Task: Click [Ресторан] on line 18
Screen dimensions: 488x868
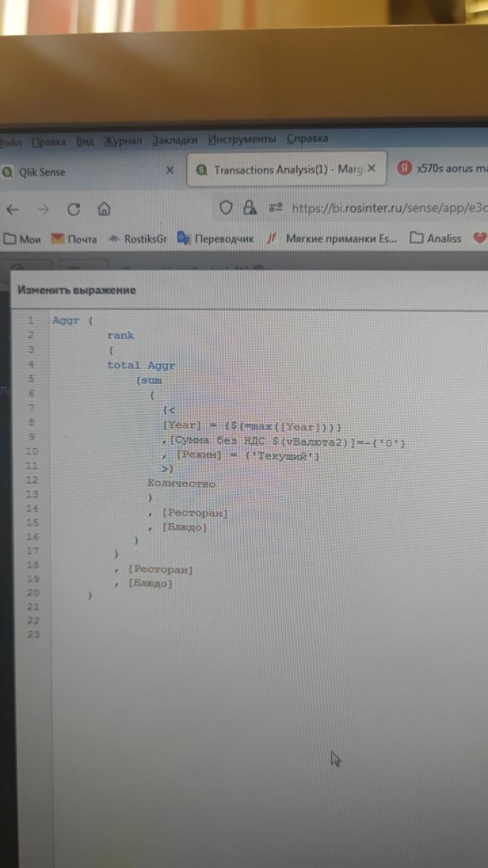Action: point(161,570)
